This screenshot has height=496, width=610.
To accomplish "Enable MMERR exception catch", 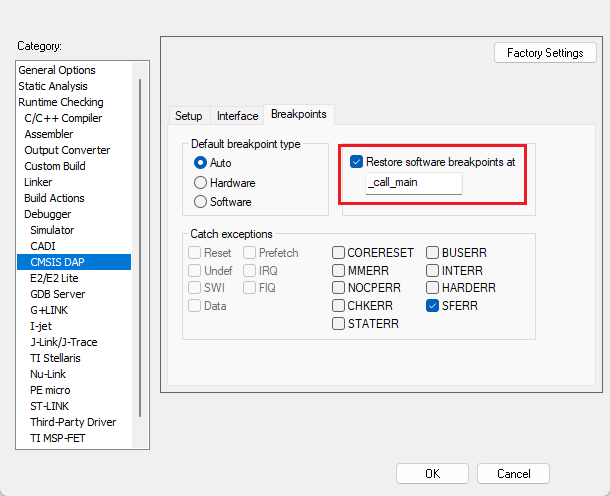I will pos(338,270).
